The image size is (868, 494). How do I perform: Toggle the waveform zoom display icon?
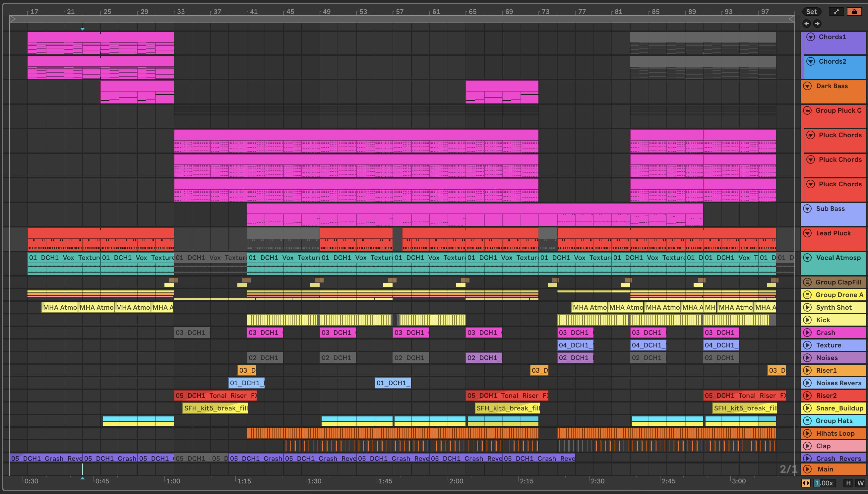coord(806,483)
